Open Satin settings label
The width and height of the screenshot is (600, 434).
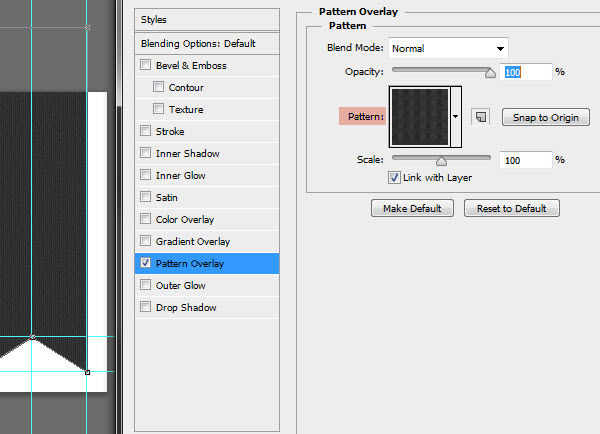coord(166,197)
